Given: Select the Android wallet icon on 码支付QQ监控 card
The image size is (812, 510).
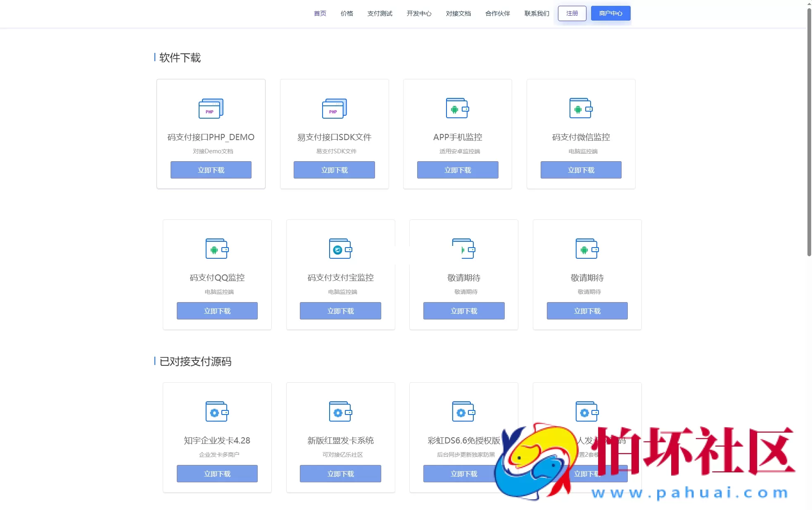Looking at the screenshot, I should click(217, 249).
